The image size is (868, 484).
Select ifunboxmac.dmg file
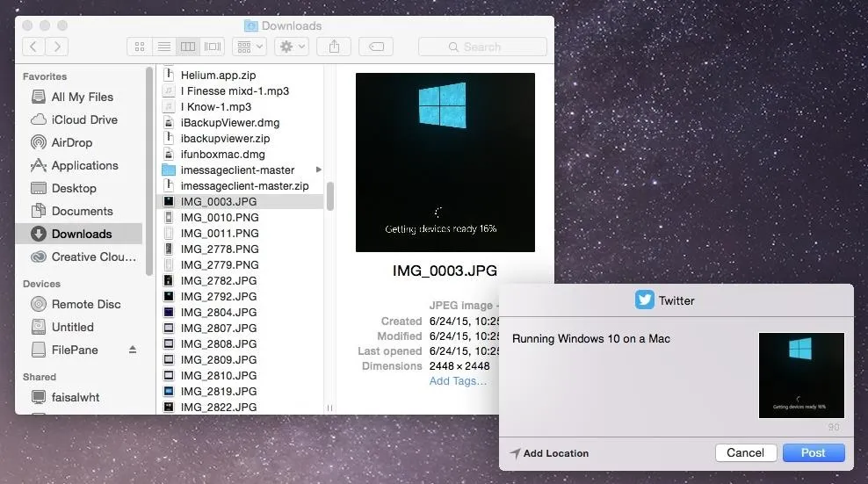(x=242, y=154)
